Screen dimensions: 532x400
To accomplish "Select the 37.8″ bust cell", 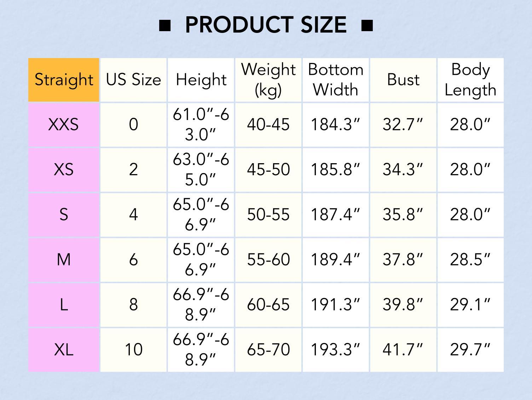I will point(403,259).
